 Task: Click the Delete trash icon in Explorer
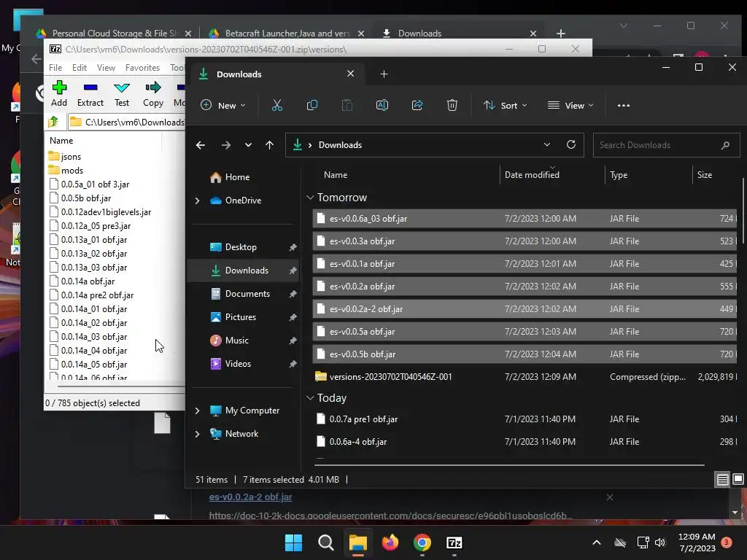pos(452,105)
